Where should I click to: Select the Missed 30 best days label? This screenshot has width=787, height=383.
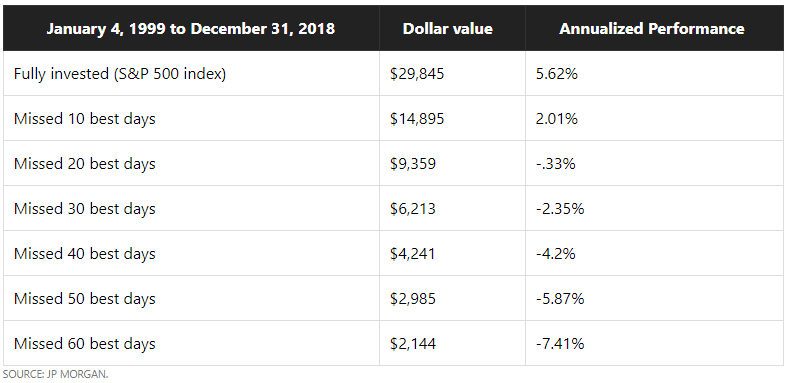84,209
